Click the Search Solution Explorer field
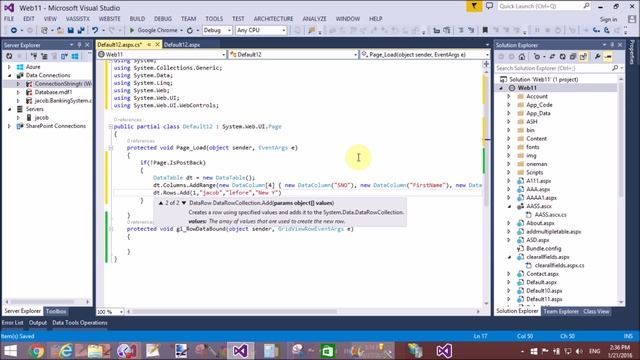 coord(559,68)
